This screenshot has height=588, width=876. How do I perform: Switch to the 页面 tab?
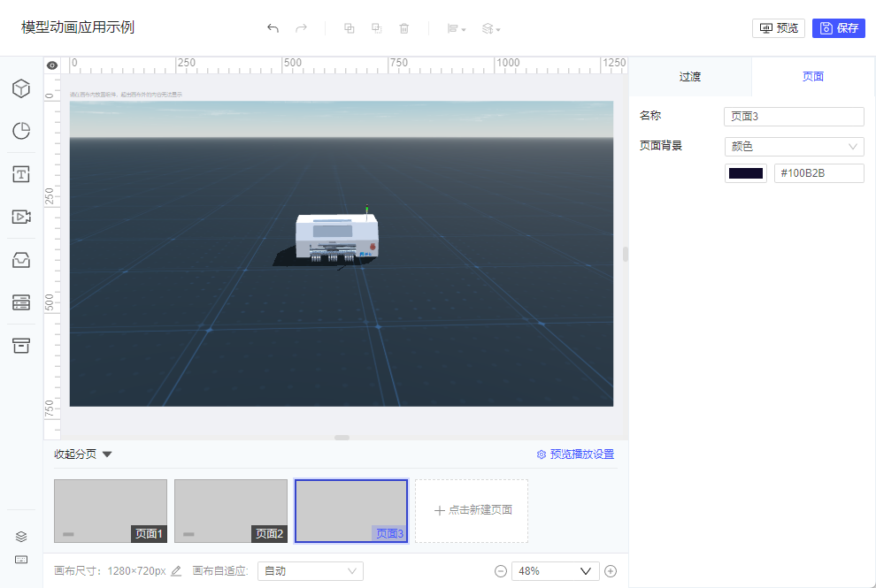click(813, 77)
